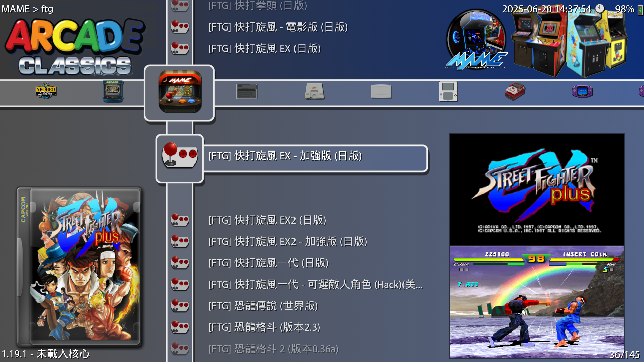Click the MAME > ftg breadcrumb title

coord(28,9)
